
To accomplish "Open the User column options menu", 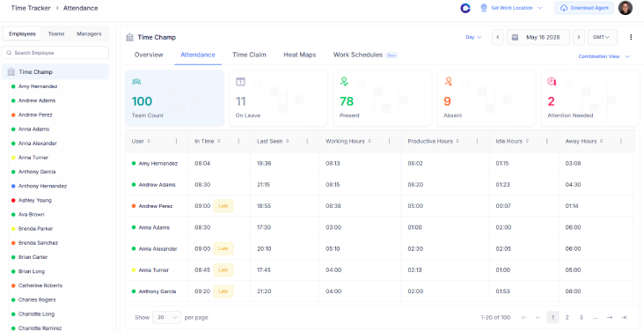I will tap(177, 141).
